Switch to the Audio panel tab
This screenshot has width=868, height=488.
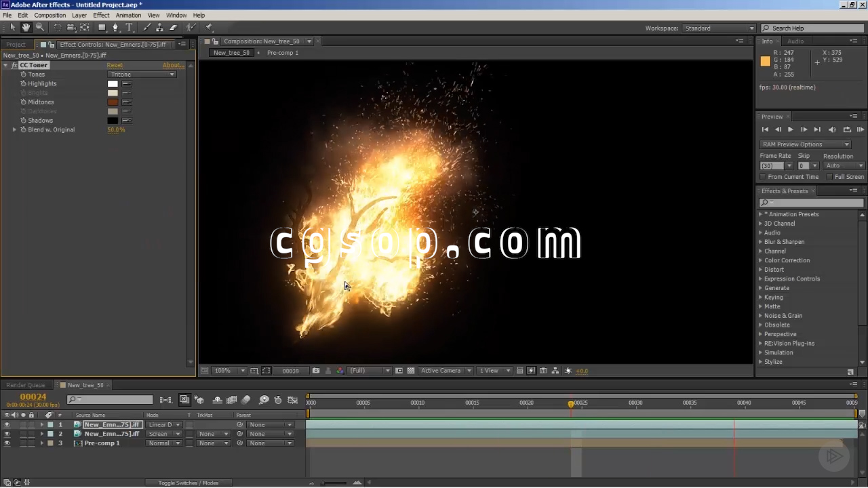point(795,41)
